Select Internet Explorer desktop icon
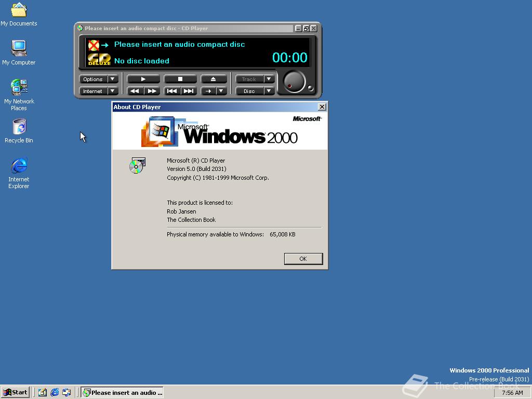Screen dimensions: 532x399 click(x=19, y=173)
